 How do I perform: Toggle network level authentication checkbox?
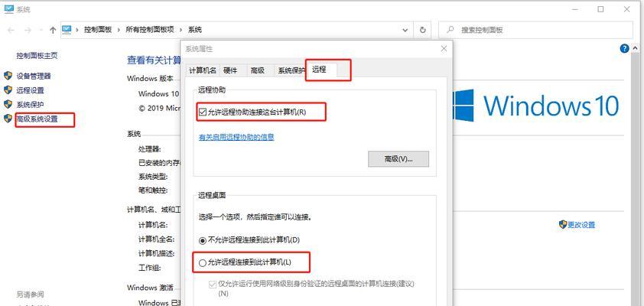click(213, 285)
